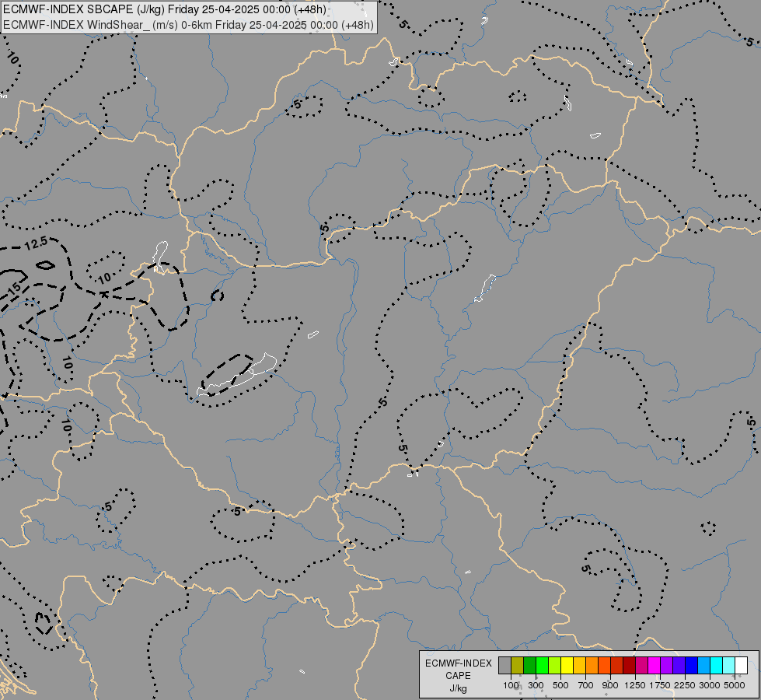Click the dark green legend swatch
Viewport: 761px width, 700px height.
(x=529, y=665)
